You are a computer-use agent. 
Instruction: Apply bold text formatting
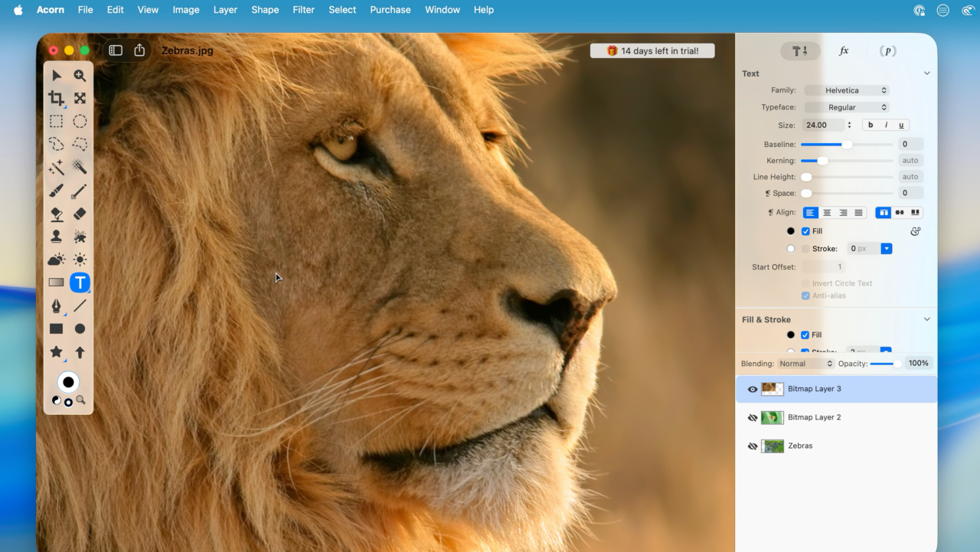[x=870, y=124]
